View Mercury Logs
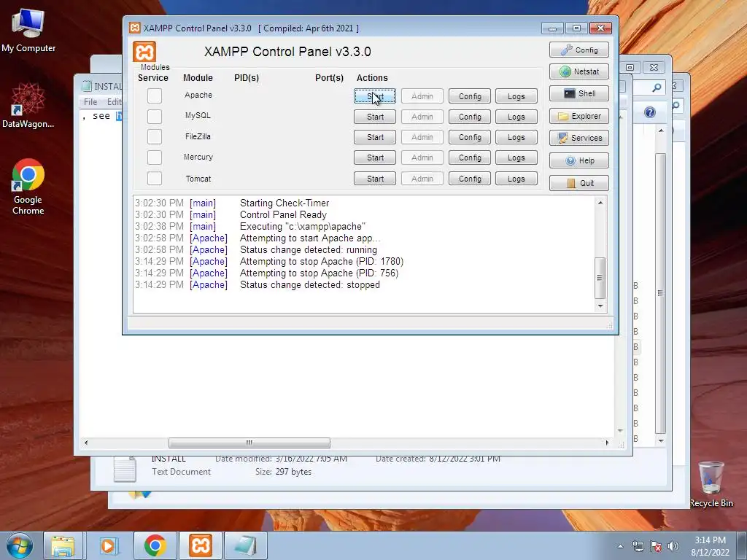This screenshot has width=747, height=560. click(x=516, y=157)
